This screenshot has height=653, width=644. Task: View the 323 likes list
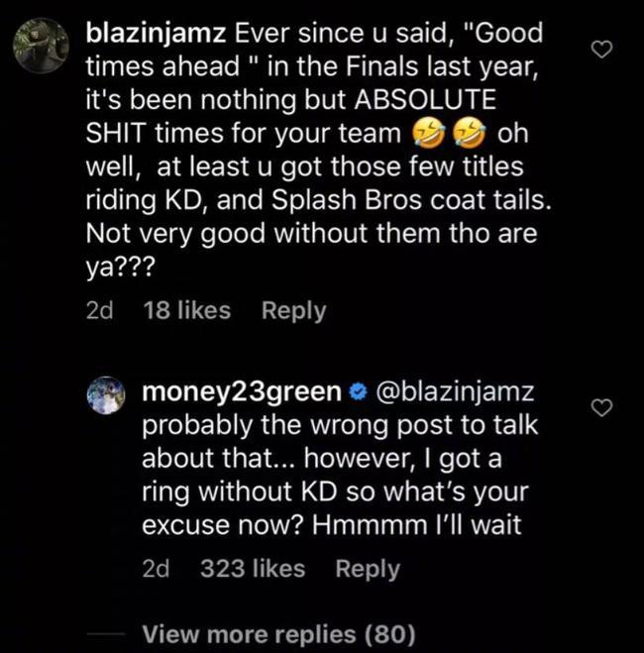pos(253,569)
